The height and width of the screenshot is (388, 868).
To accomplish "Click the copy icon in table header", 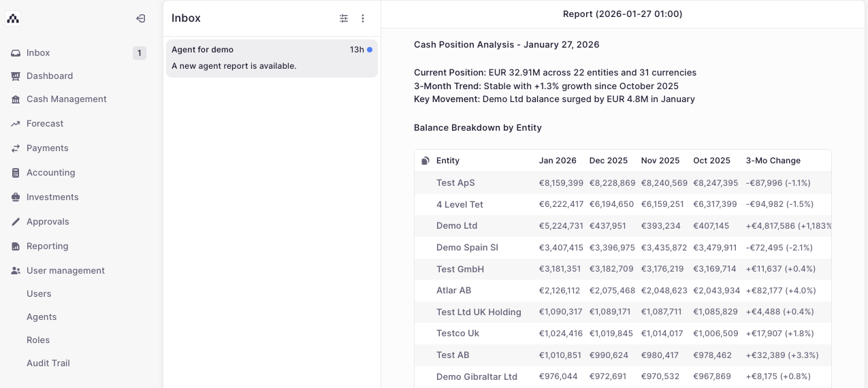I will click(425, 161).
